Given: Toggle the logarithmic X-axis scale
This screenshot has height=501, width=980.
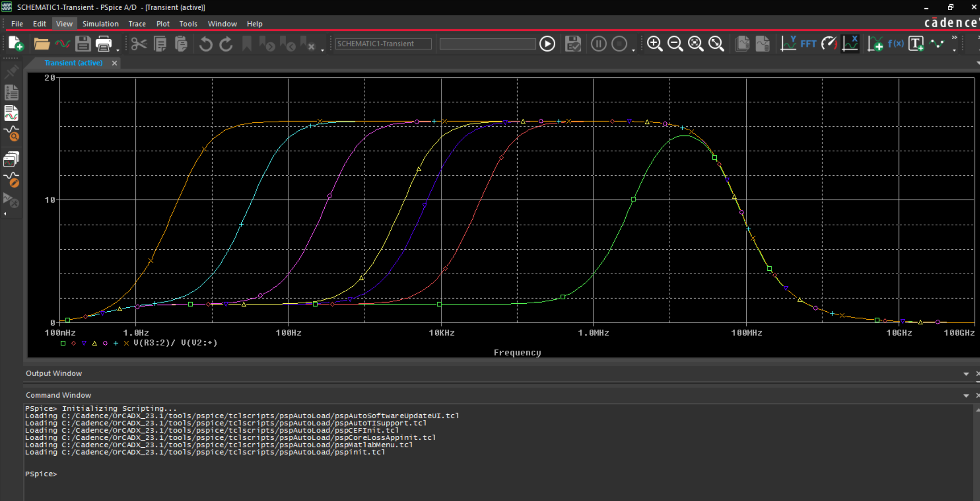Looking at the screenshot, I should tap(850, 44).
